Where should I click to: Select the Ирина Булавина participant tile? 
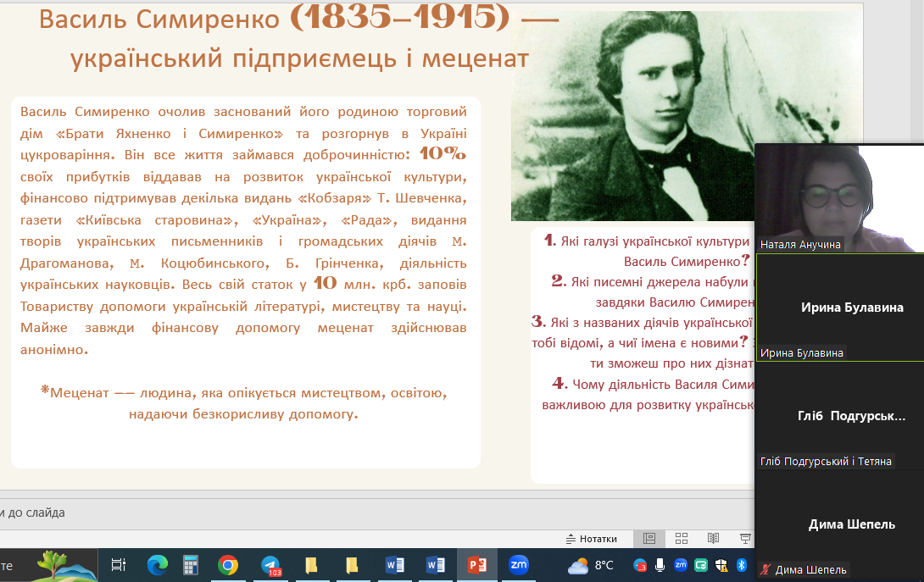(839, 308)
